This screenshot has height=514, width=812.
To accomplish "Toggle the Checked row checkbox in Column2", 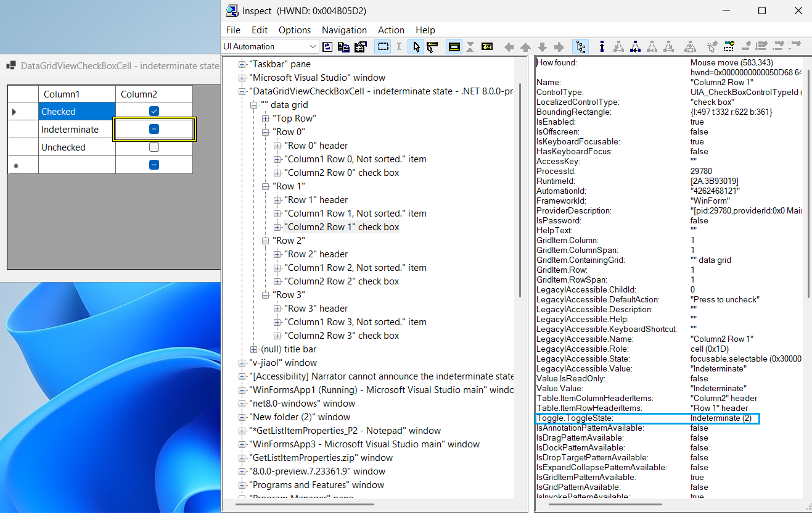I will pos(154,111).
